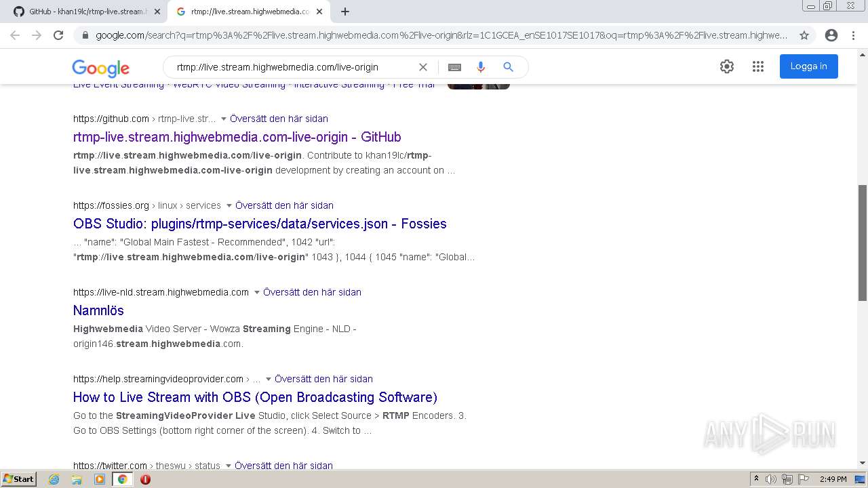
Task: Open Google apps grid
Action: (758, 66)
